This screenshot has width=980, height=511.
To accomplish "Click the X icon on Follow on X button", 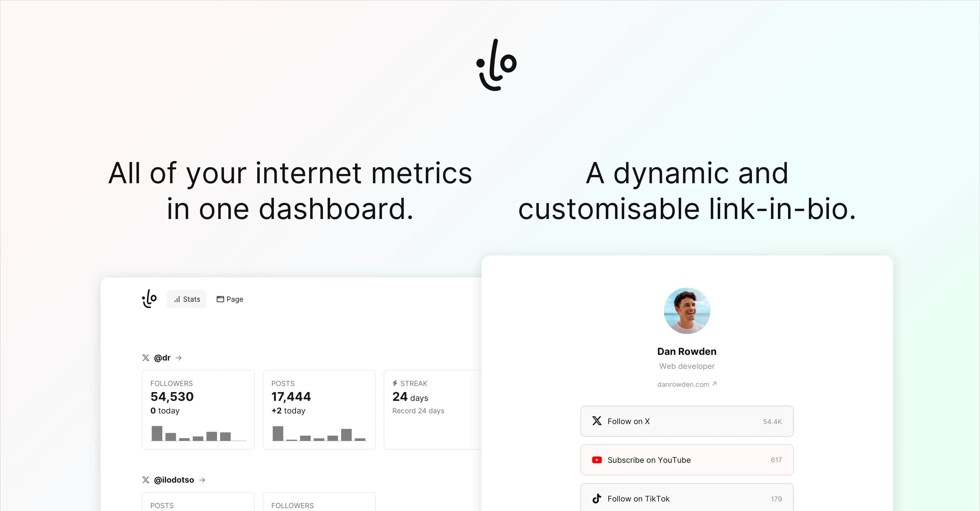I will coord(596,421).
